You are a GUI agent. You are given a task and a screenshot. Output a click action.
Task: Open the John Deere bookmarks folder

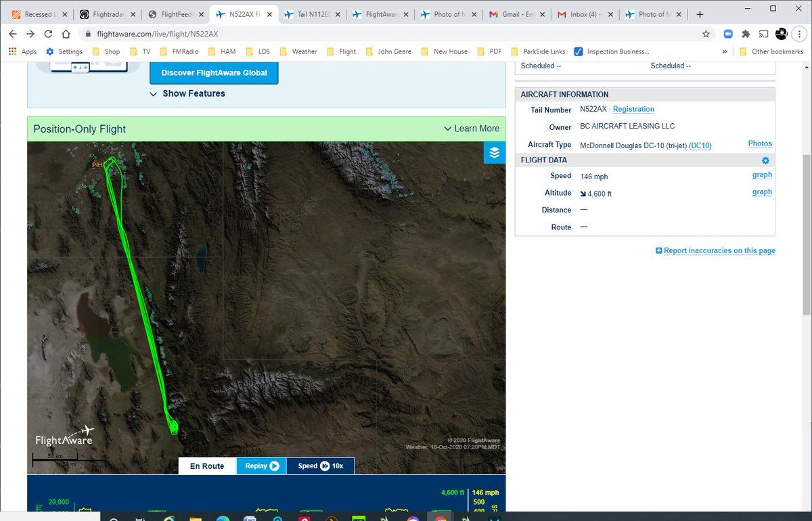tap(388, 51)
